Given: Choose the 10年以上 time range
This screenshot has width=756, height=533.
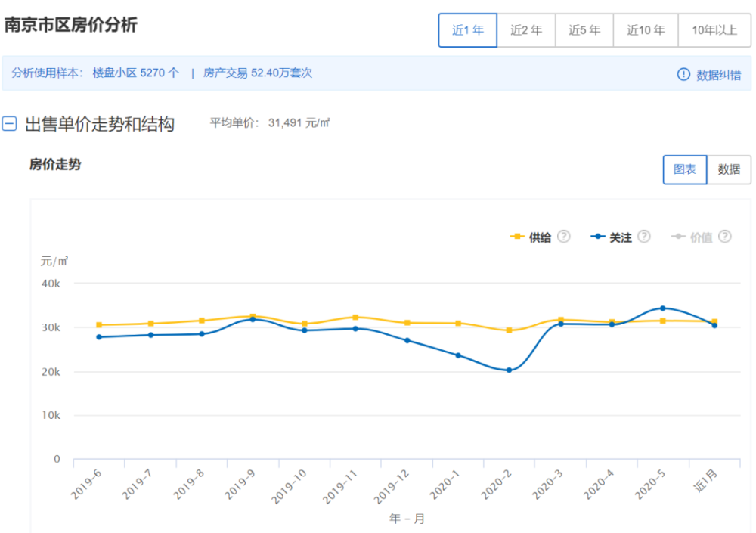Looking at the screenshot, I should 714,30.
